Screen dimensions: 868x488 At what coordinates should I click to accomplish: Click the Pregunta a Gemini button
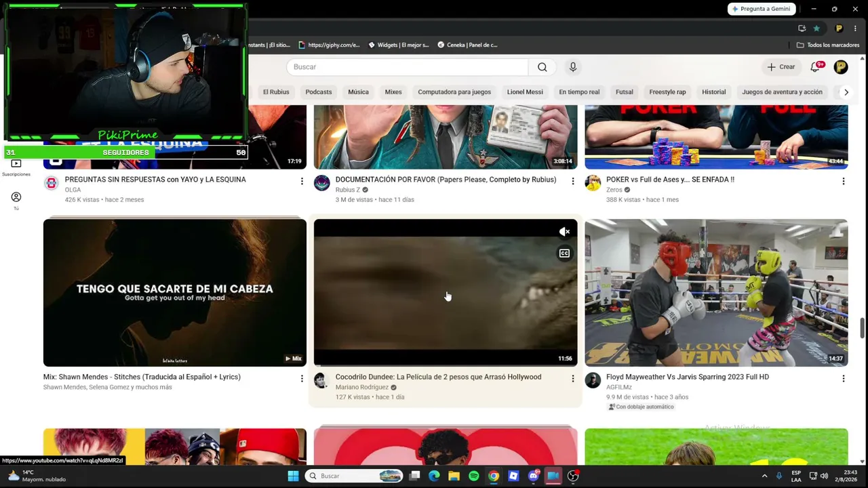point(762,9)
